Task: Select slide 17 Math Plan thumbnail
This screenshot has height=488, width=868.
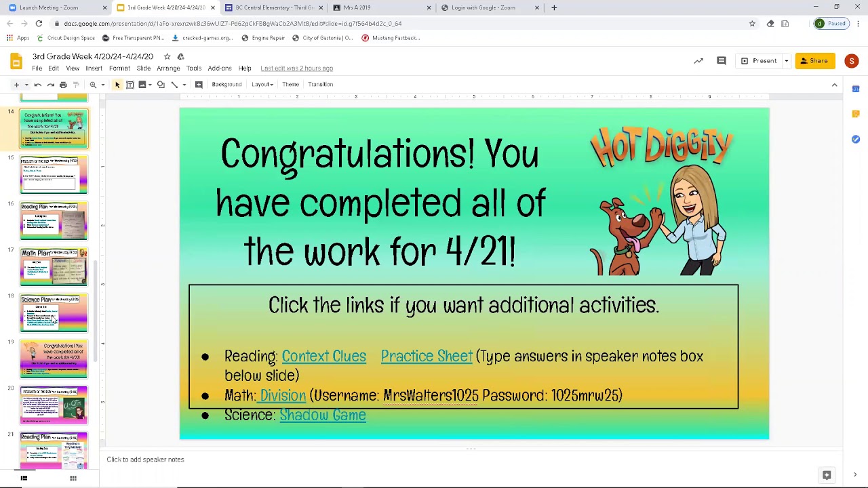Action: pos(54,267)
